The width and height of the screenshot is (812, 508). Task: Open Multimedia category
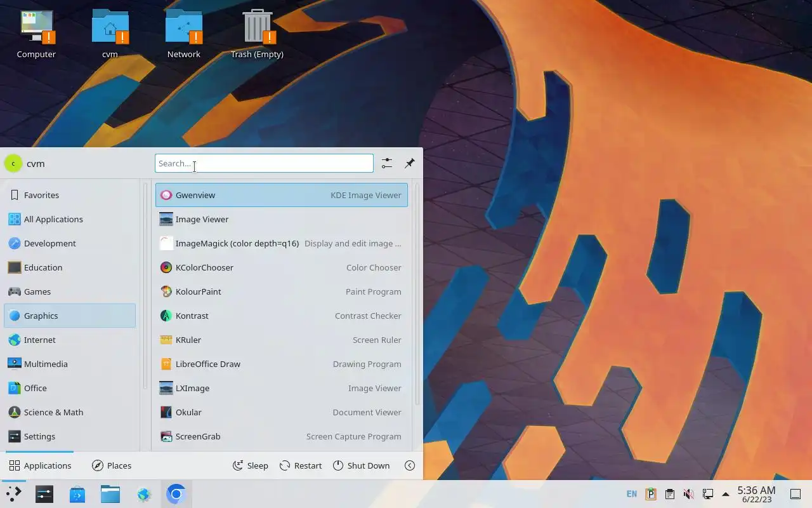click(x=70, y=364)
